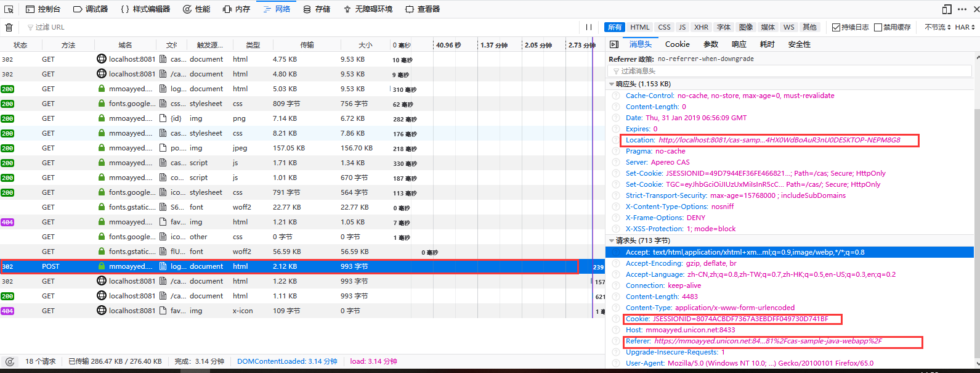Select the 所有 all-requests filter
The width and height of the screenshot is (980, 373).
click(x=615, y=27)
